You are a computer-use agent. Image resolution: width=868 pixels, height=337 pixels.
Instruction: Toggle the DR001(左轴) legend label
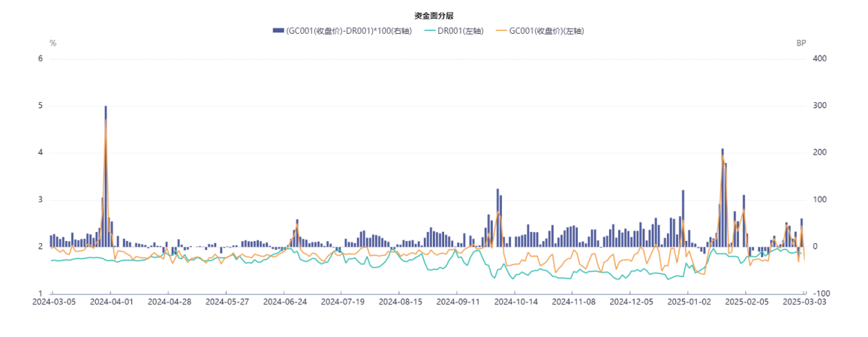(461, 31)
